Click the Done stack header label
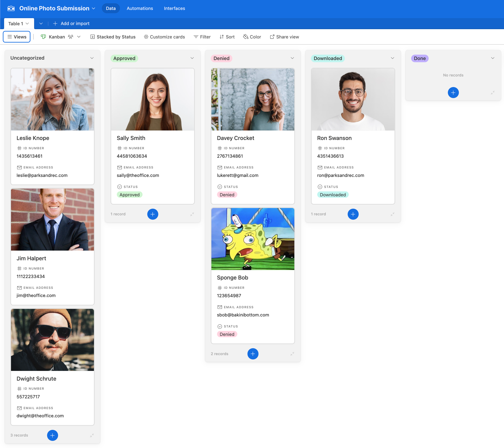The width and height of the screenshot is (504, 448). pos(420,58)
